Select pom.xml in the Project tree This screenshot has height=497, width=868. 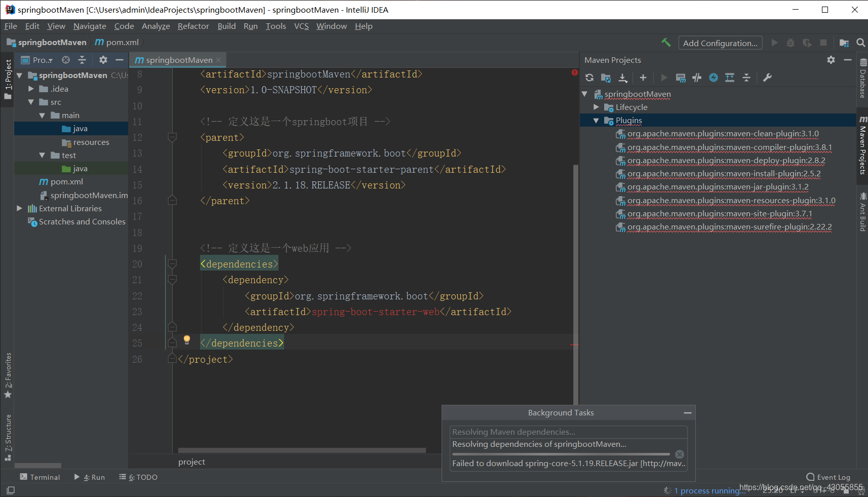[x=61, y=182]
